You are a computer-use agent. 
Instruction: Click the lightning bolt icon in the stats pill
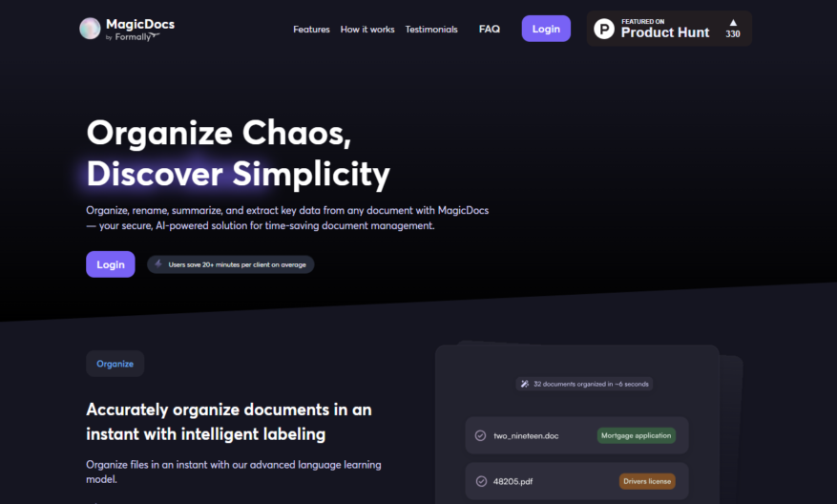[x=158, y=263]
